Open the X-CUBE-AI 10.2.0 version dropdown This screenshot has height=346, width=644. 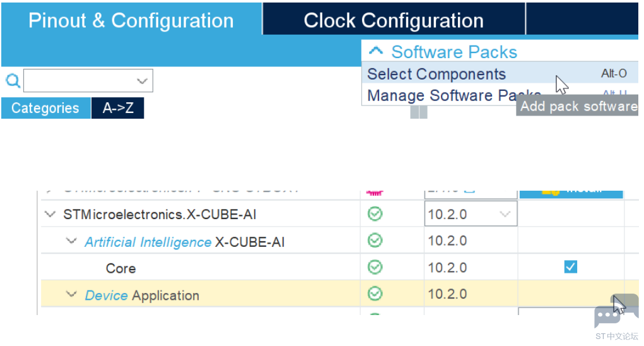(x=505, y=215)
